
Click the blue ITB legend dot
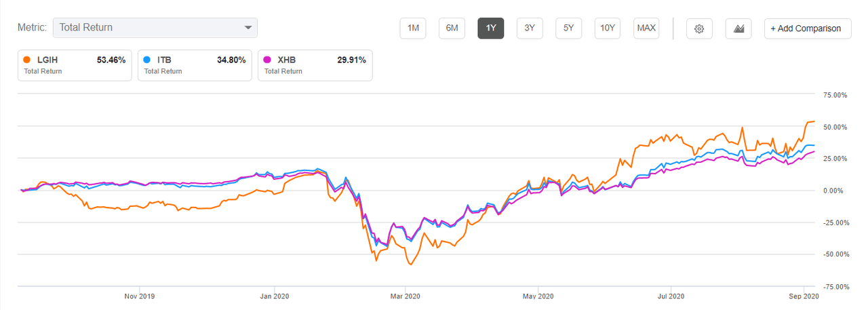tap(147, 60)
